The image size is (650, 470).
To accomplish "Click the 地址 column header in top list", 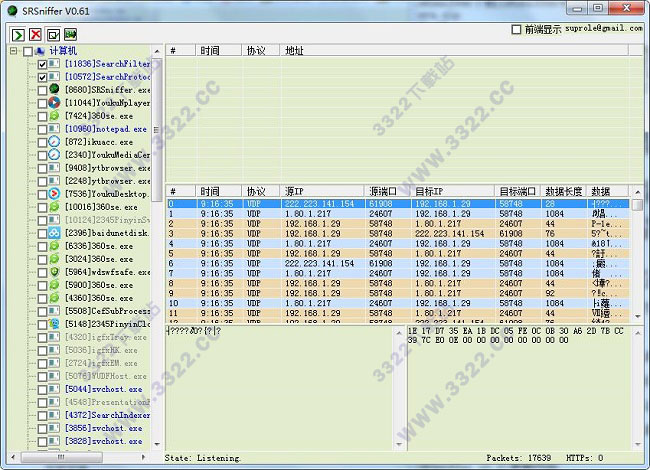I will click(x=295, y=50).
